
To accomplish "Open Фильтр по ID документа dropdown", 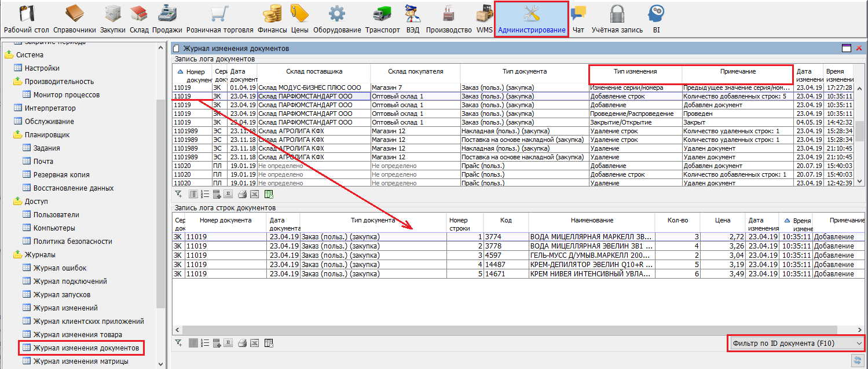I will coord(796,344).
